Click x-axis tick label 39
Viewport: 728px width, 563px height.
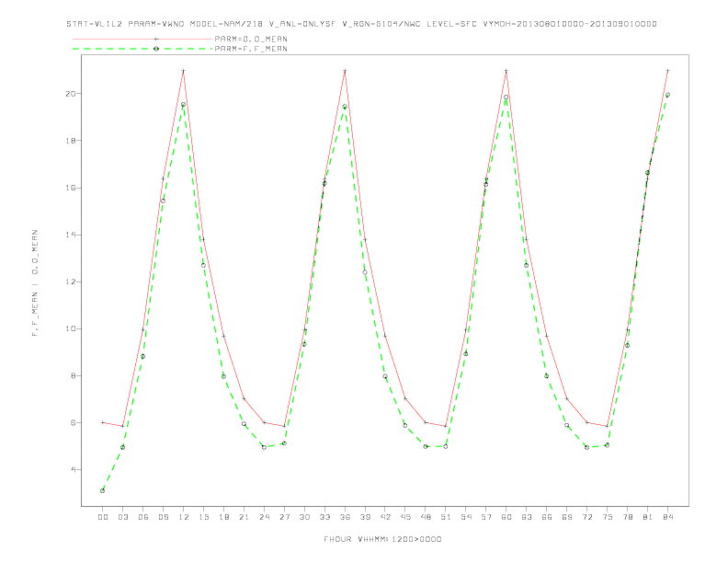click(x=365, y=517)
